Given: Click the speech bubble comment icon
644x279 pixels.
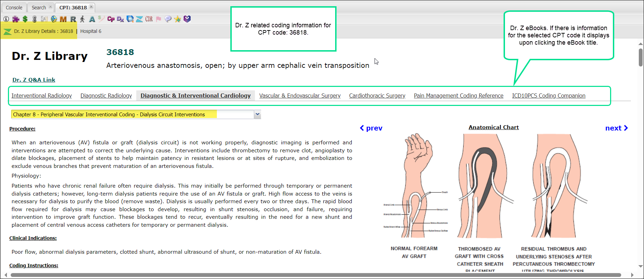Looking at the screenshot, I should click(x=168, y=19).
